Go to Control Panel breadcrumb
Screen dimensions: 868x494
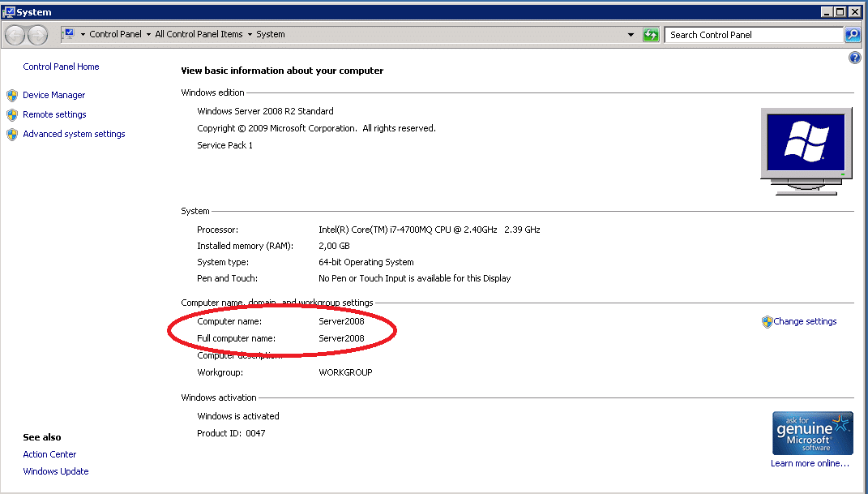click(x=115, y=34)
